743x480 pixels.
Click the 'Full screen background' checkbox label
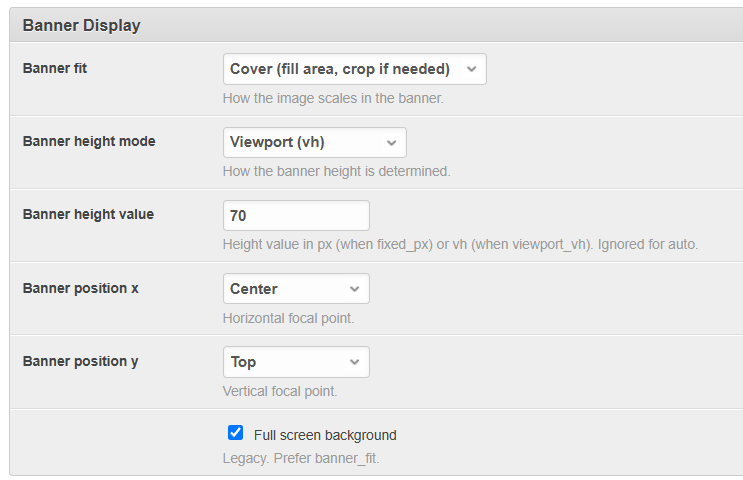325,435
